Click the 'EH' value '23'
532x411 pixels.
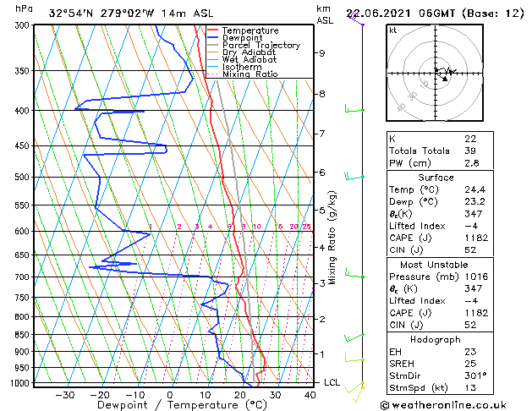tap(470, 352)
